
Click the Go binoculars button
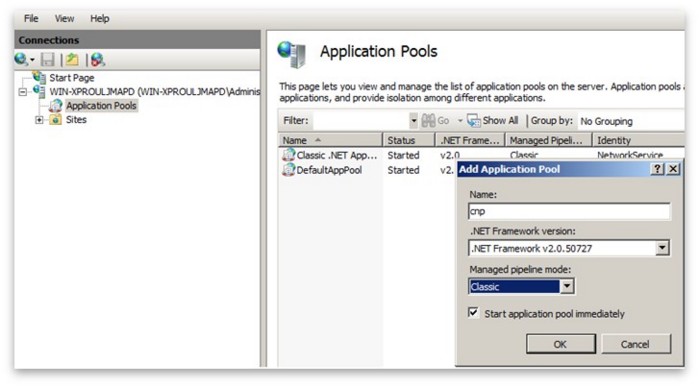pyautogui.click(x=436, y=120)
